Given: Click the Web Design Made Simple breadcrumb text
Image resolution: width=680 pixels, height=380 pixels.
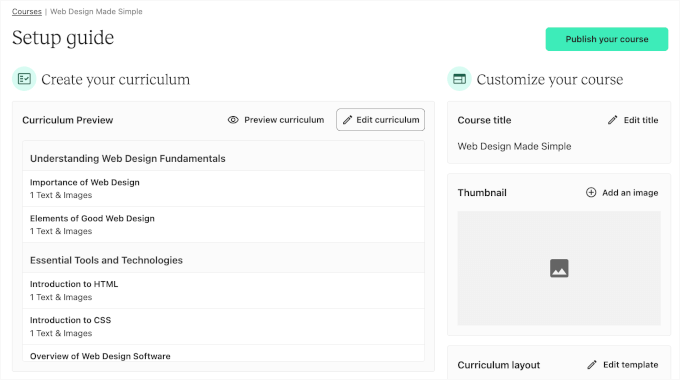Looking at the screenshot, I should [96, 12].
